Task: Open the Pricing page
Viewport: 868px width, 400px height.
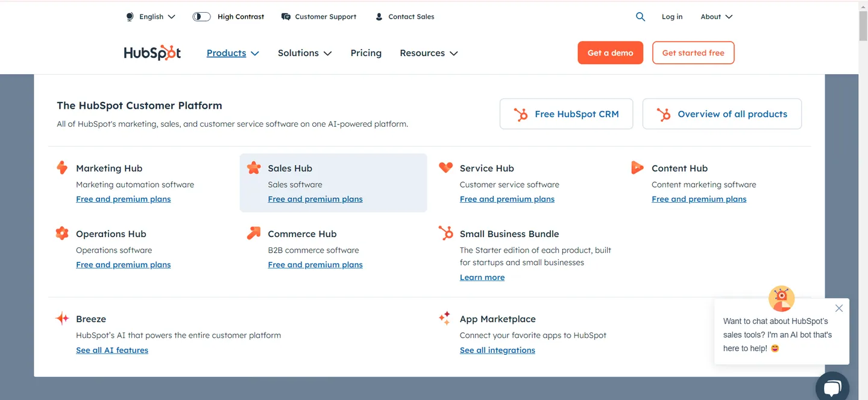Action: click(x=366, y=53)
